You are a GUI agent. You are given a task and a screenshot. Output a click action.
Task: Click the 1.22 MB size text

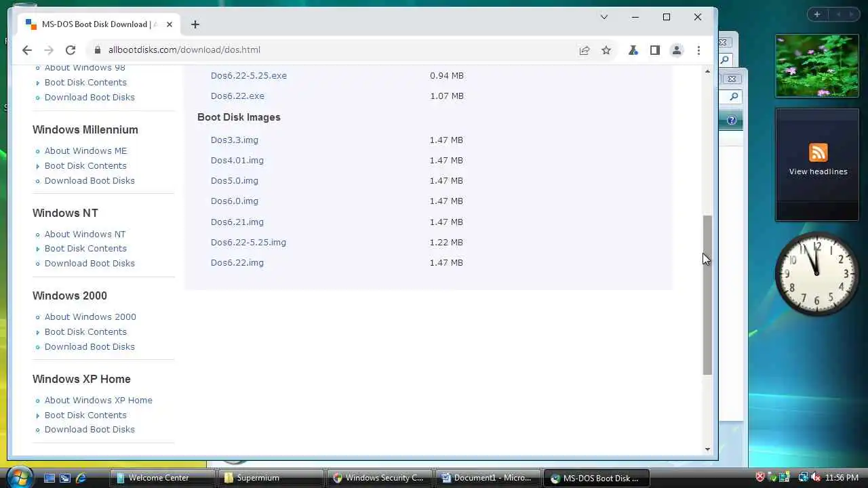[446, 242]
